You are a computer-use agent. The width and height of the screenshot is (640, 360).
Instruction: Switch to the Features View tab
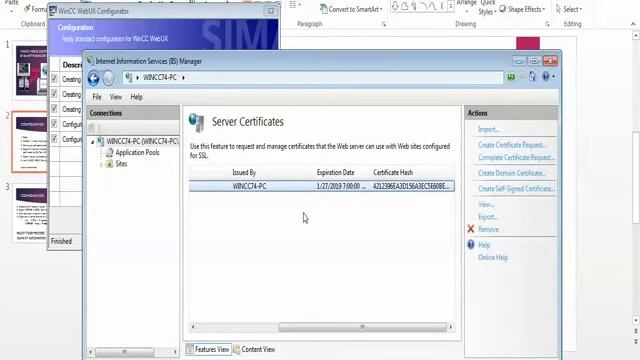click(208, 349)
